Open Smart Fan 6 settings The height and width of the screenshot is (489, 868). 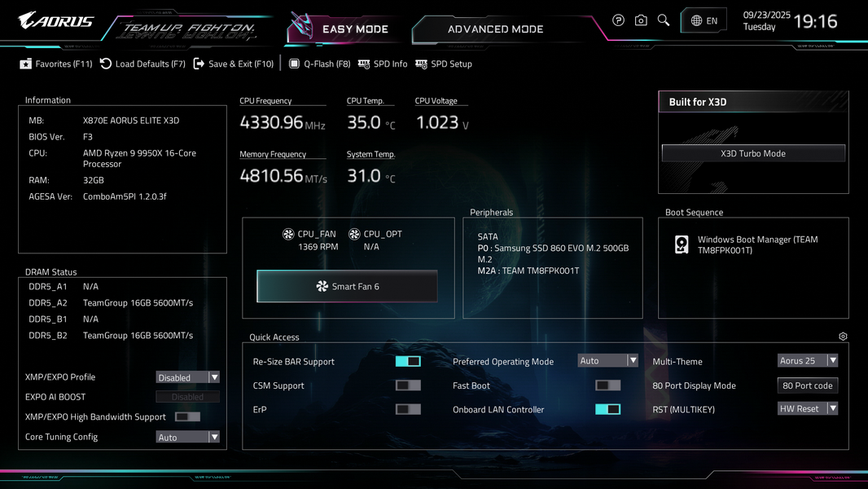coord(347,286)
